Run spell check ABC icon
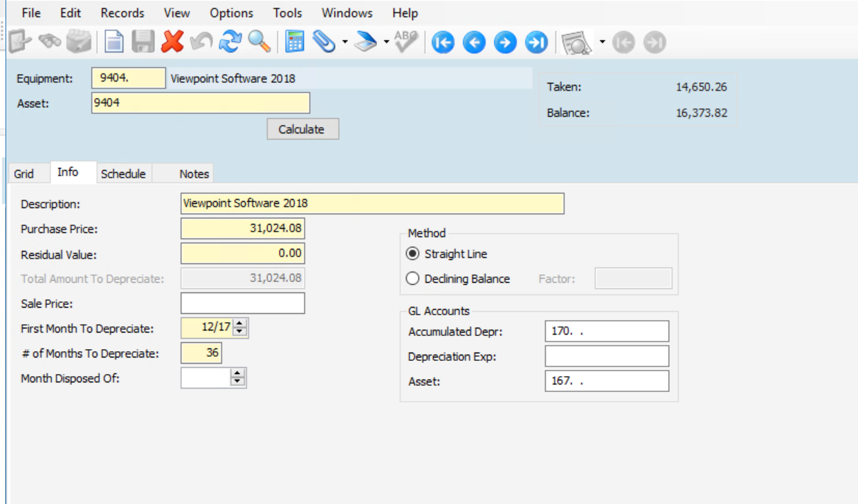 (x=405, y=43)
